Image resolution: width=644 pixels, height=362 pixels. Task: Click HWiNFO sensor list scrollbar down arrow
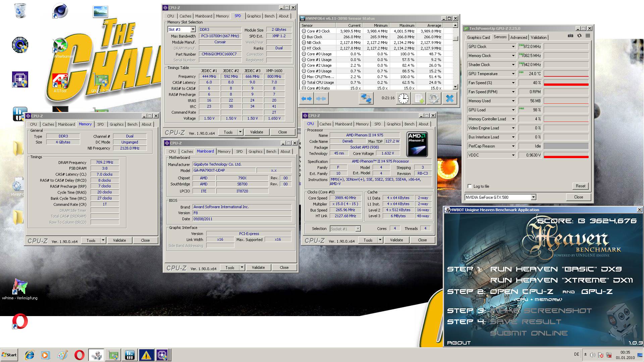coord(455,87)
